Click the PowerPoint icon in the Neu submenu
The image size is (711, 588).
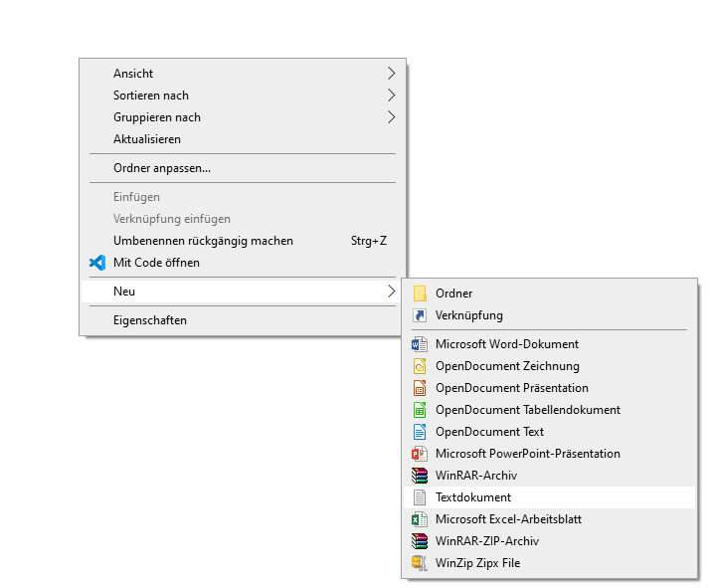[420, 454]
